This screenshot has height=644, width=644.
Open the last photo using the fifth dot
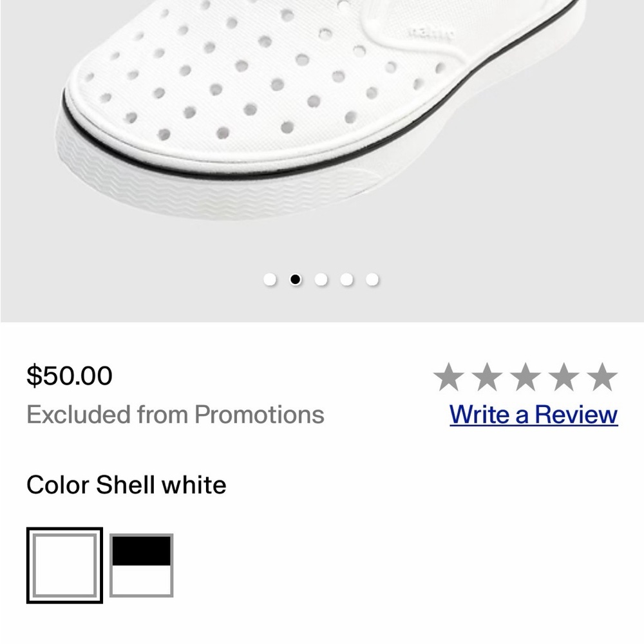click(372, 279)
